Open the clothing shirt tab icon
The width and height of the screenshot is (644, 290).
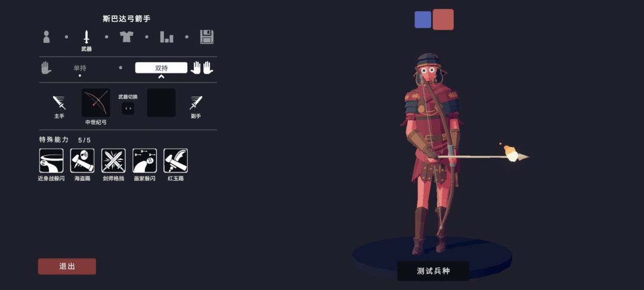click(x=126, y=37)
